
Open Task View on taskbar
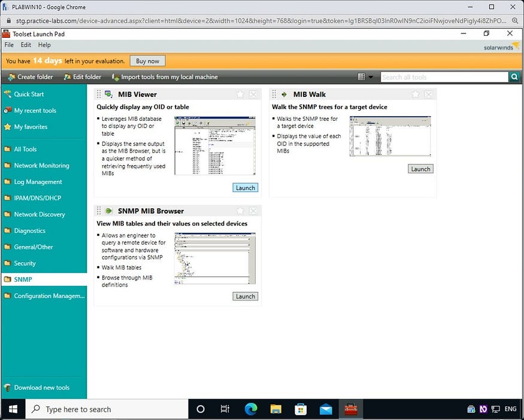(x=225, y=409)
